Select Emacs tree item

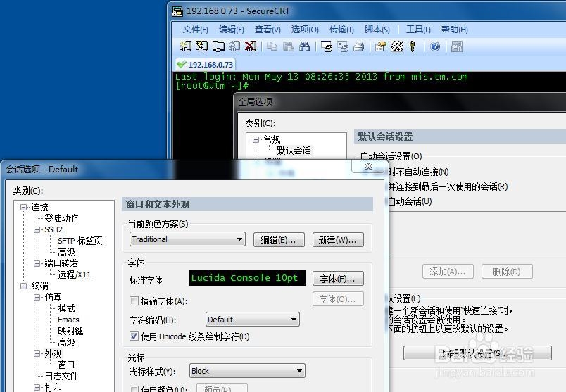pyautogui.click(x=68, y=320)
